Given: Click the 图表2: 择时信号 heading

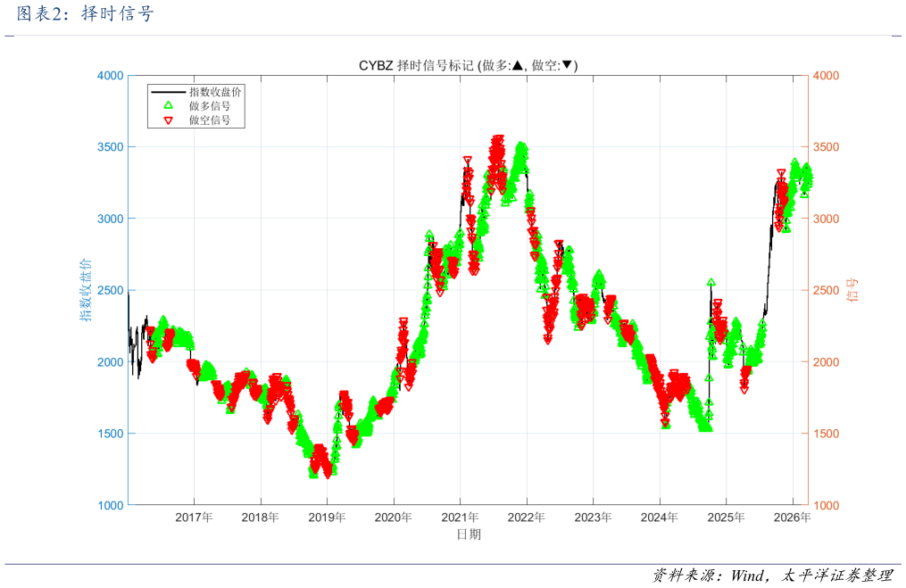Looking at the screenshot, I should pos(86,13).
